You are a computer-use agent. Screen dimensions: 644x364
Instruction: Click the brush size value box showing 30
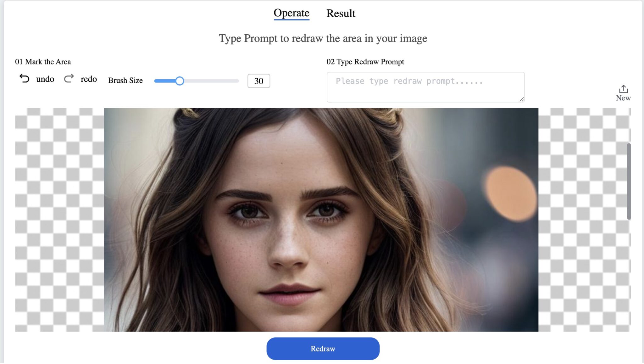tap(258, 81)
